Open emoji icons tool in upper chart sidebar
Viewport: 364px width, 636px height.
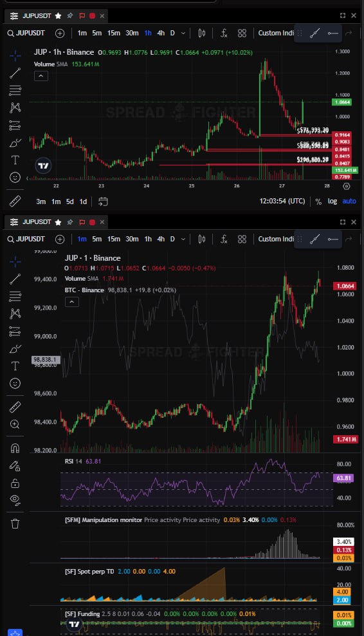coord(15,177)
